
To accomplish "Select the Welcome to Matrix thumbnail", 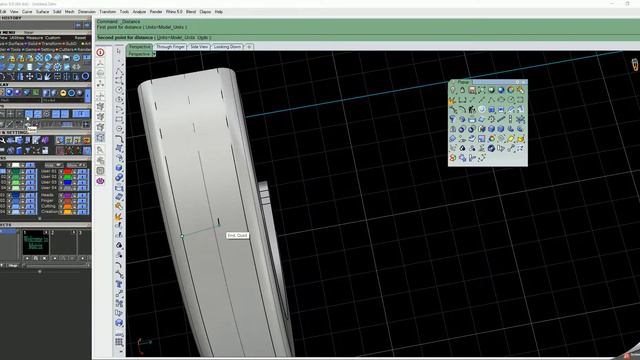I will [36, 243].
